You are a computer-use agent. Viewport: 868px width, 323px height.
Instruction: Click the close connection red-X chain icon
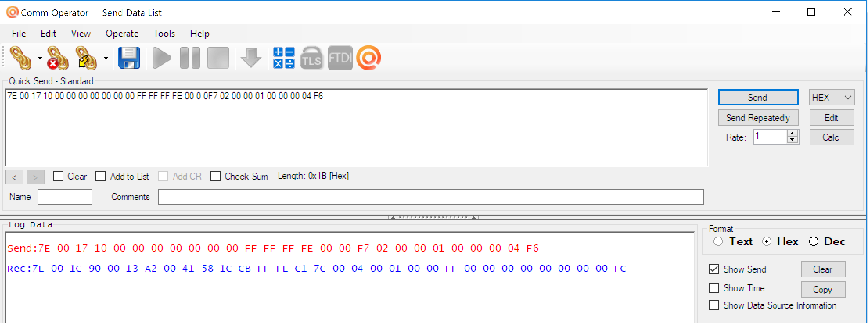(58, 58)
